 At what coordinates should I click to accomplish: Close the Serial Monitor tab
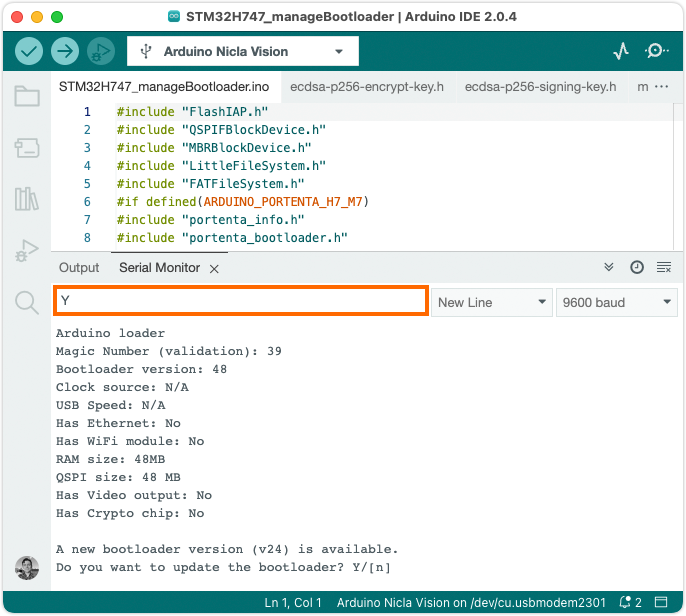click(x=214, y=268)
